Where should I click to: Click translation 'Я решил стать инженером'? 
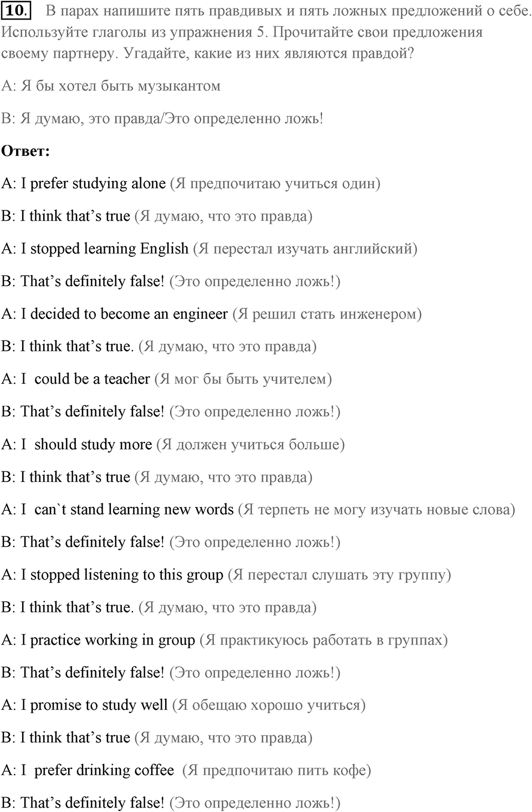[327, 314]
